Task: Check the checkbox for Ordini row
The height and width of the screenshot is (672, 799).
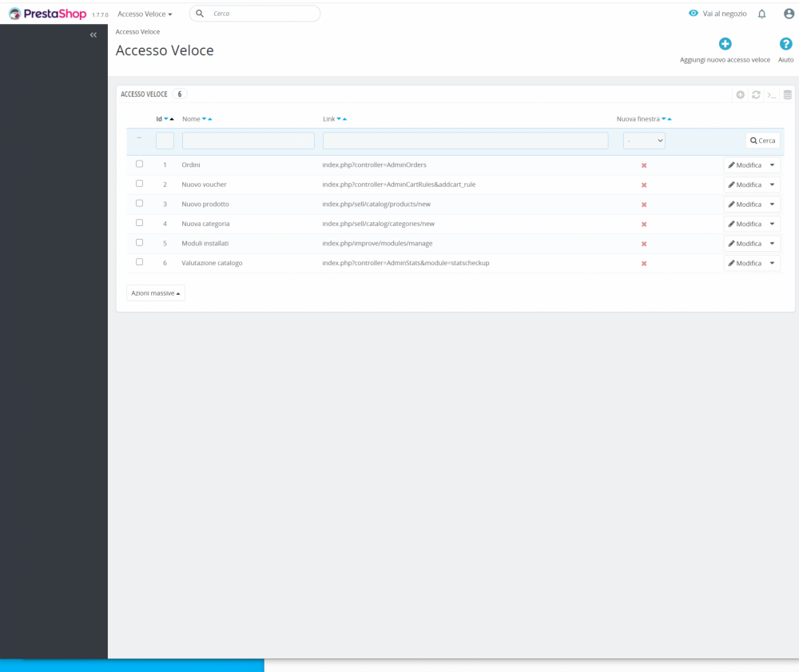Action: (x=139, y=164)
